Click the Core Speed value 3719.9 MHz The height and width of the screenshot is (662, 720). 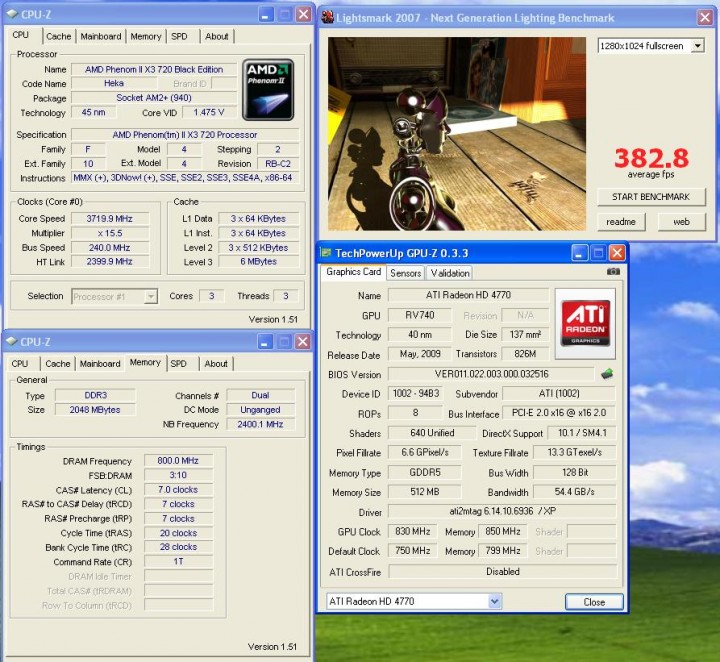(110, 219)
